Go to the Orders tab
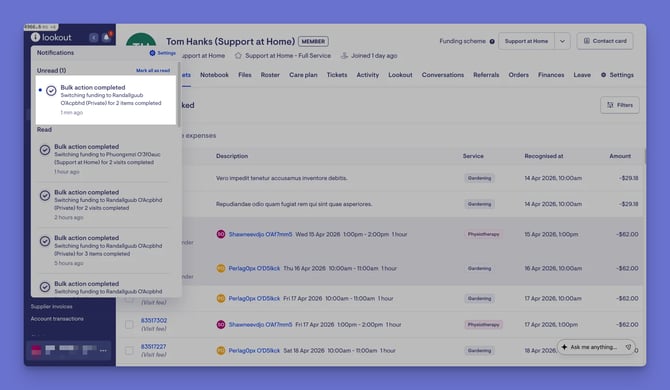Screen dimensions: 670x390 [x=518, y=75]
